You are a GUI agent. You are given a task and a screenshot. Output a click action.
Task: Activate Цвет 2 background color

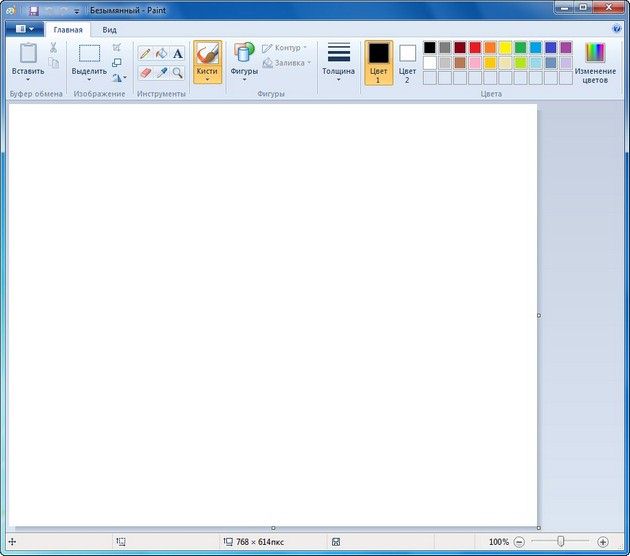pyautogui.click(x=407, y=63)
